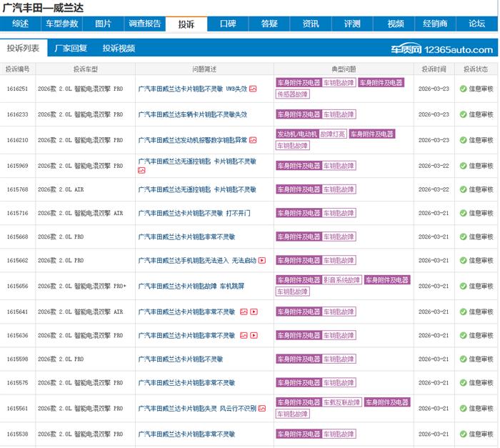Click the video icon in row 1615641
Viewport: 500px width, 448px height.
tap(254, 312)
